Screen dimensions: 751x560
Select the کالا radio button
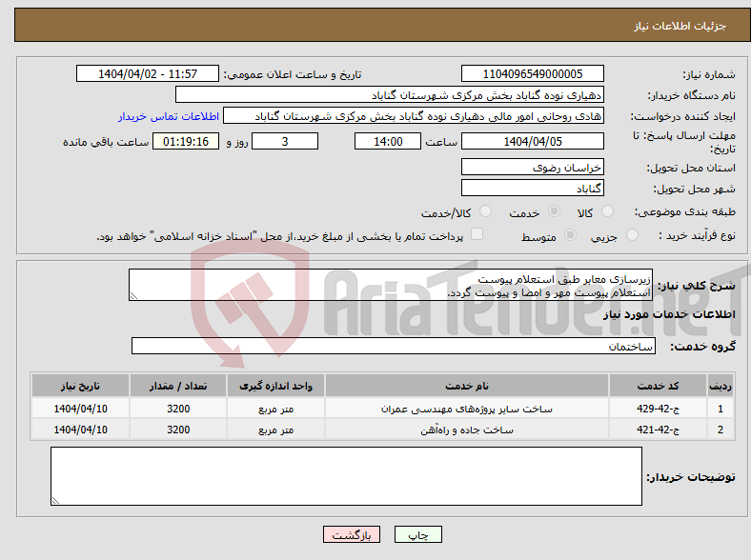[x=607, y=211]
